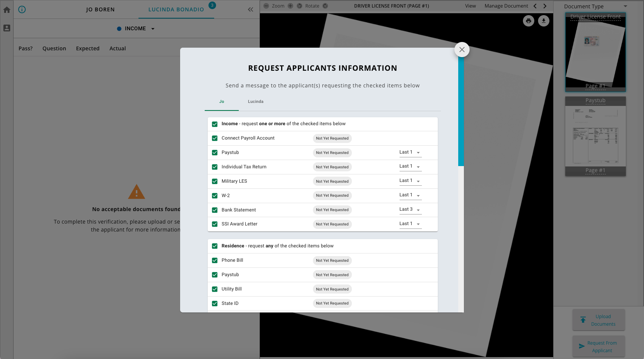This screenshot has height=359, width=644.
Task: Click the info icon near Jo Boren
Action: tap(22, 9)
